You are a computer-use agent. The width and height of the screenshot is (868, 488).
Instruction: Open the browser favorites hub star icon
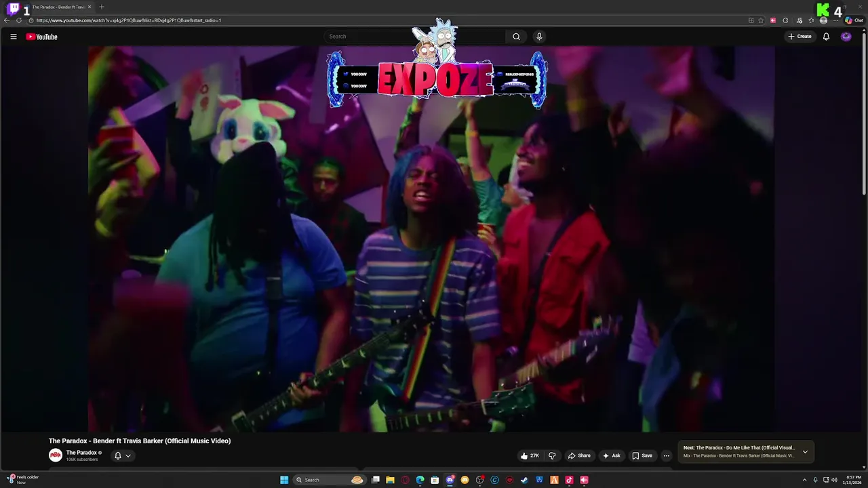coord(811,20)
